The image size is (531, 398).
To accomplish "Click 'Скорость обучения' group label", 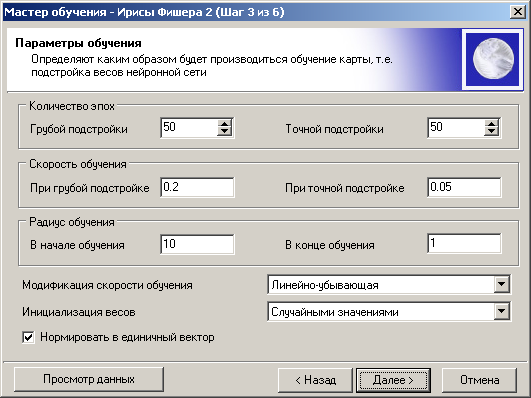I will pos(78,164).
